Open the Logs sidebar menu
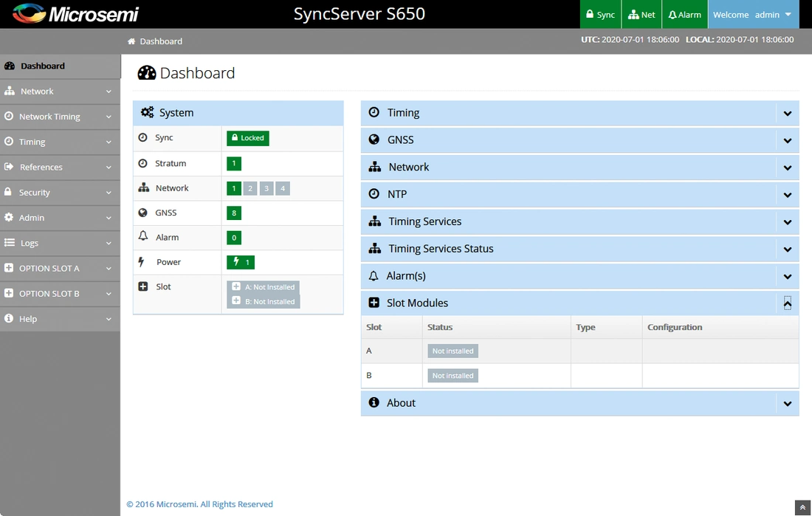Screen dimensions: 812x516 [60, 242]
